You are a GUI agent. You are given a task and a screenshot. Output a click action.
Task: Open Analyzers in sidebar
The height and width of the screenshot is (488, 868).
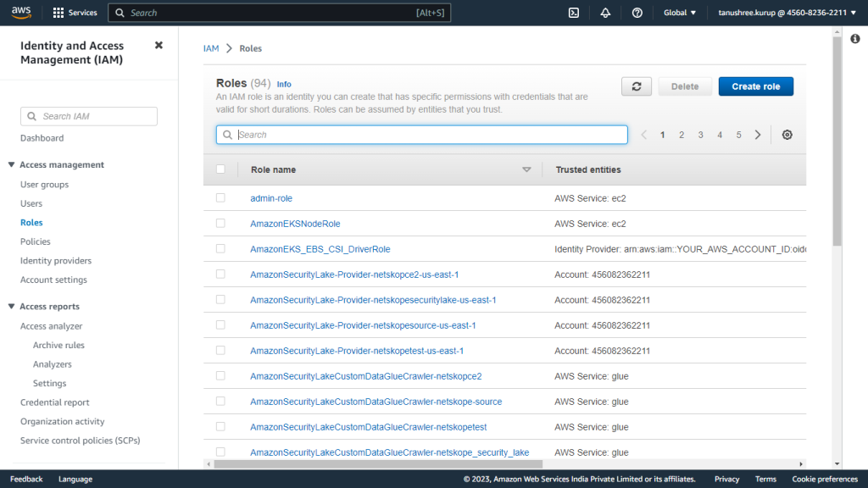(52, 364)
